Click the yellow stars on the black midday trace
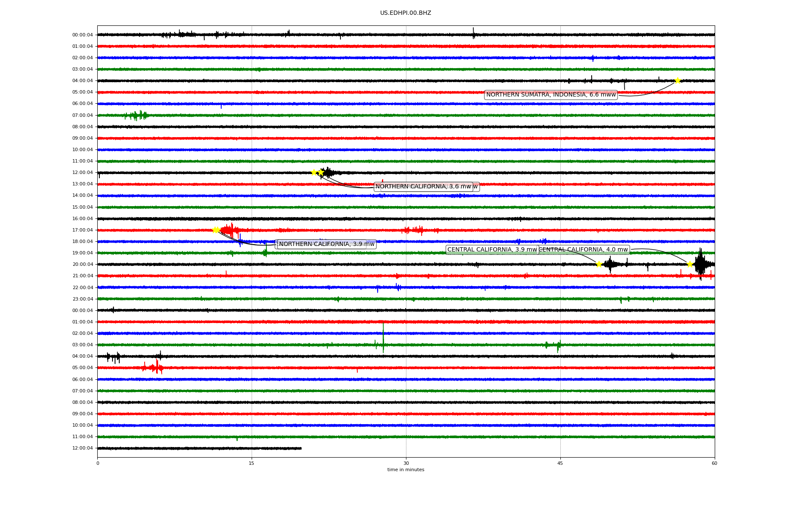 tap(317, 172)
